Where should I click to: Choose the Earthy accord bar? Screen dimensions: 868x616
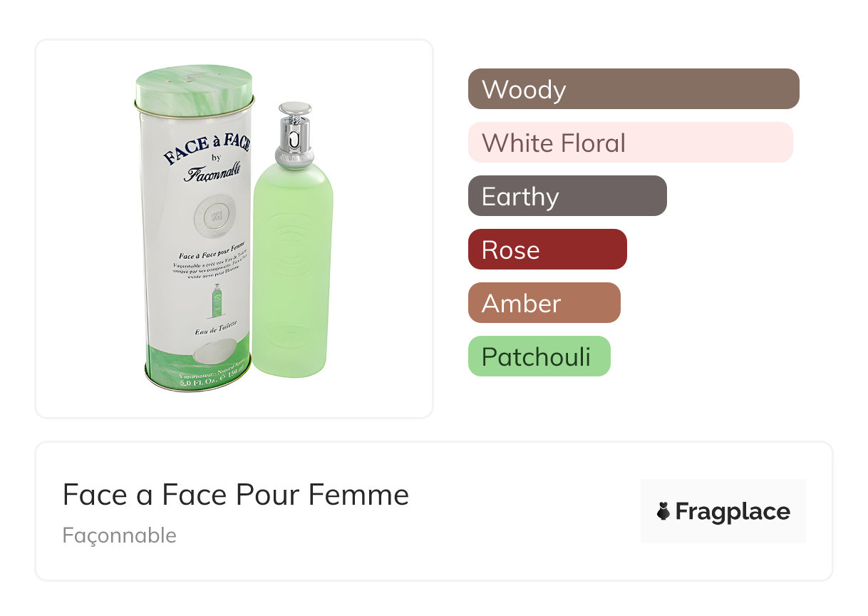click(567, 196)
